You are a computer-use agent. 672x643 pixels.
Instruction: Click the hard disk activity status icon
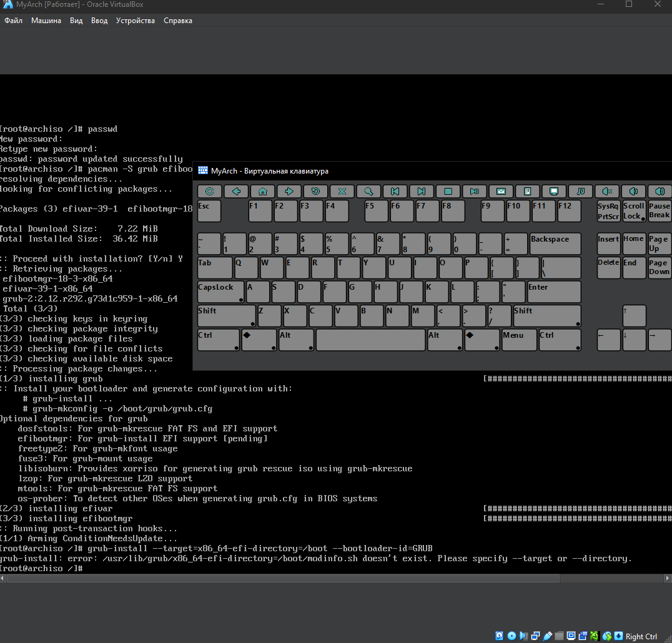499,636
